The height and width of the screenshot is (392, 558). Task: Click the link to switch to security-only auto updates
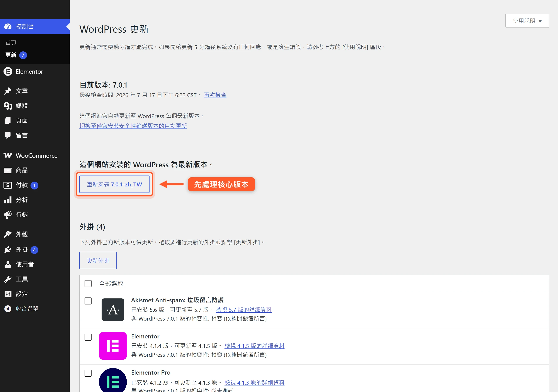133,126
